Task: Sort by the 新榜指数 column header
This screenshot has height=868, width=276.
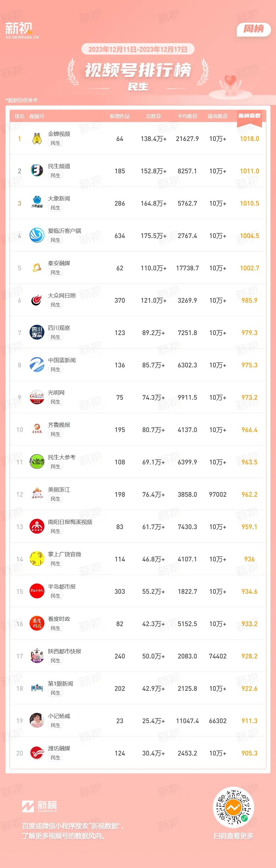Action: point(250,116)
